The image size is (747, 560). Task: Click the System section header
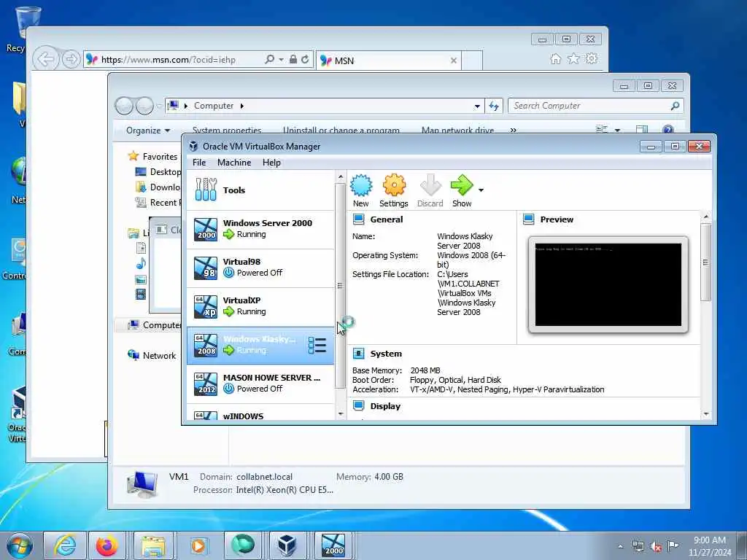(386, 354)
